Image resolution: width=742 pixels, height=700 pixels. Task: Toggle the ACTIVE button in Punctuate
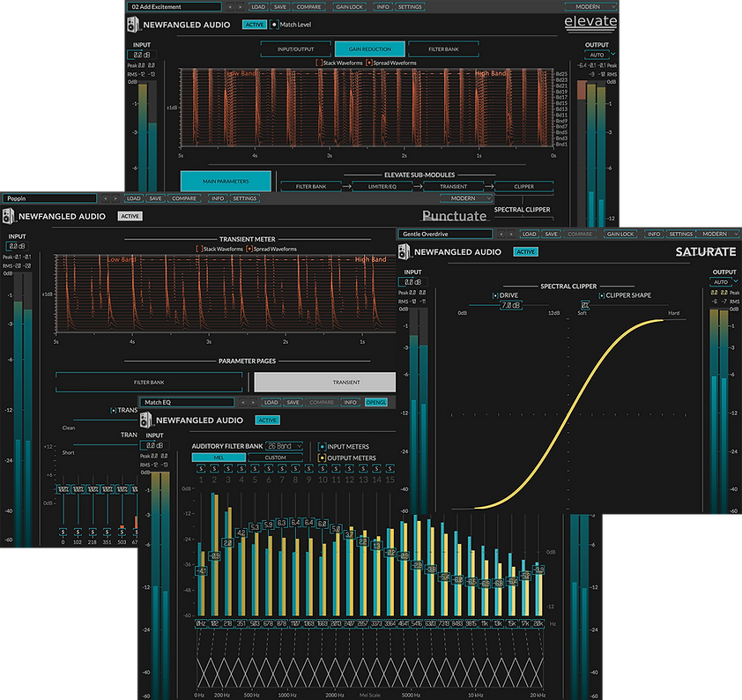pyautogui.click(x=130, y=216)
